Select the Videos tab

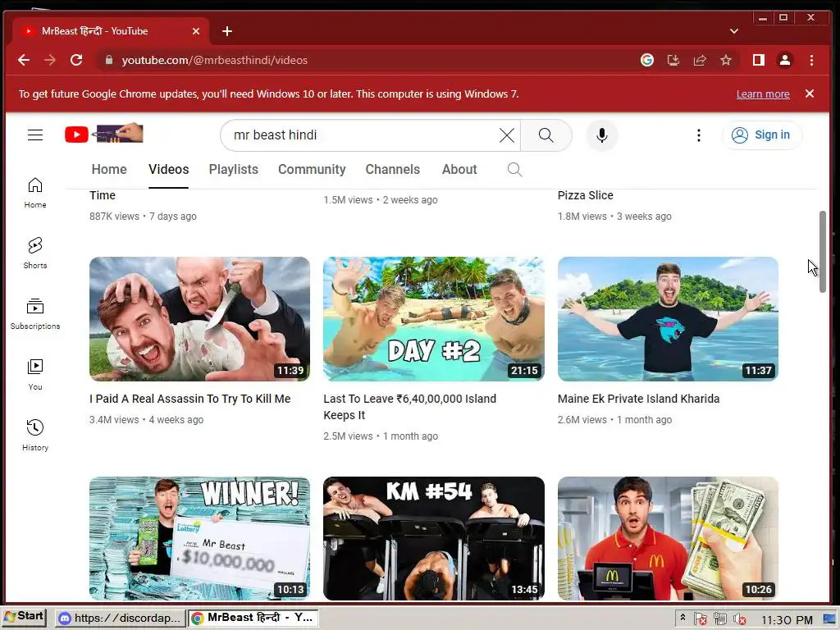click(169, 169)
